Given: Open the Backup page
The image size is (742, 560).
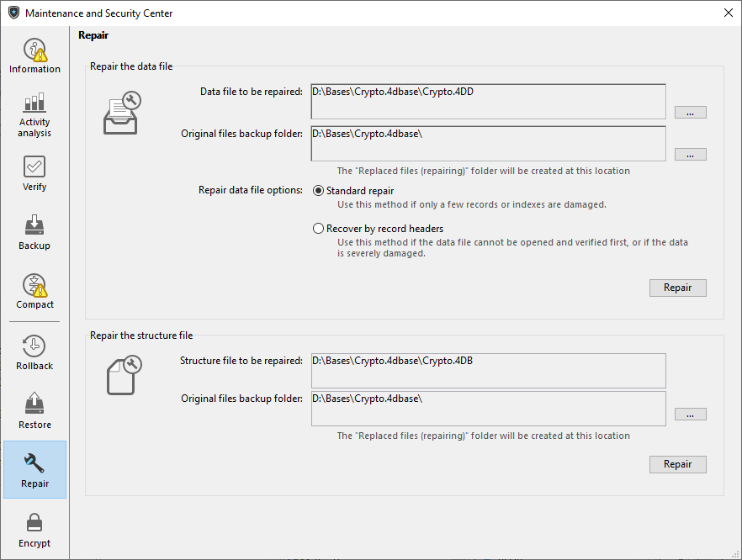Looking at the screenshot, I should click(x=34, y=233).
